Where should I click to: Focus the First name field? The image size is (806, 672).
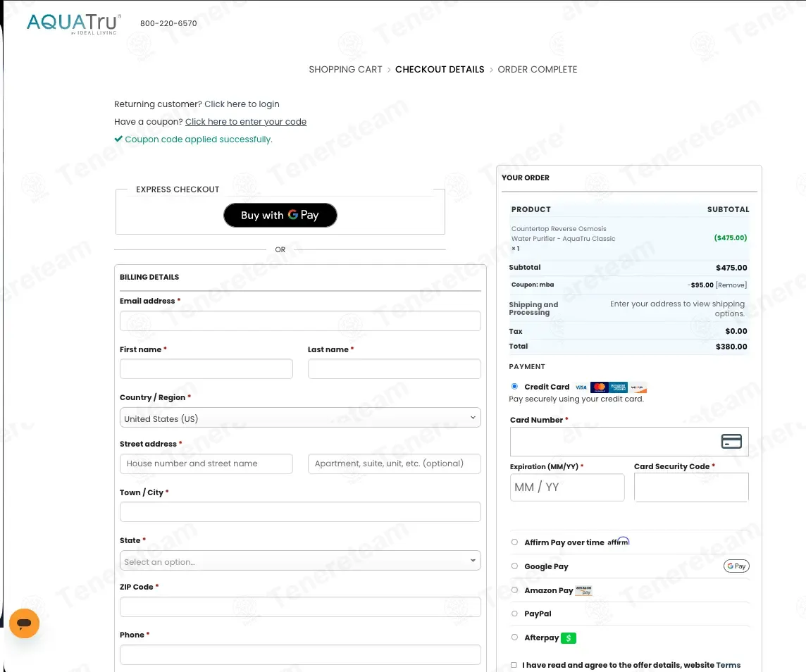point(206,369)
